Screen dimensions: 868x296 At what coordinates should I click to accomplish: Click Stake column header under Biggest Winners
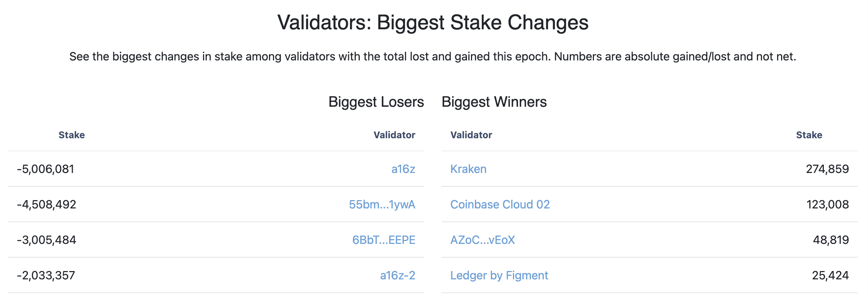809,135
